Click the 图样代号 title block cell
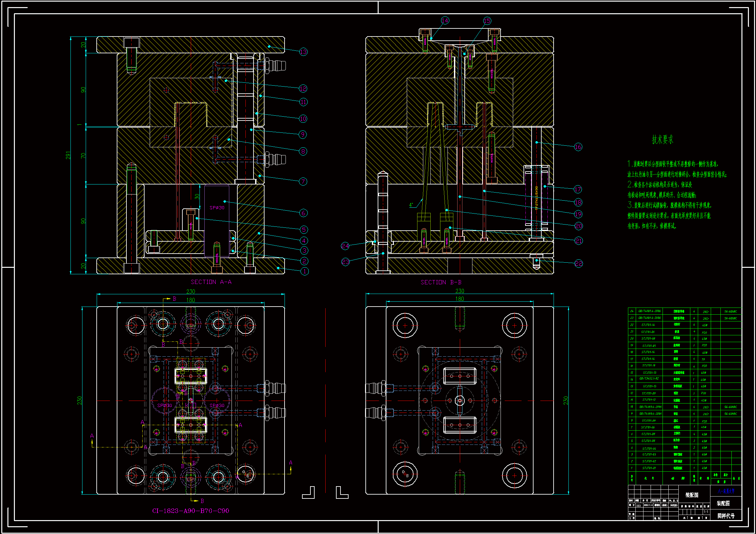The height and width of the screenshot is (534, 756). tap(726, 516)
